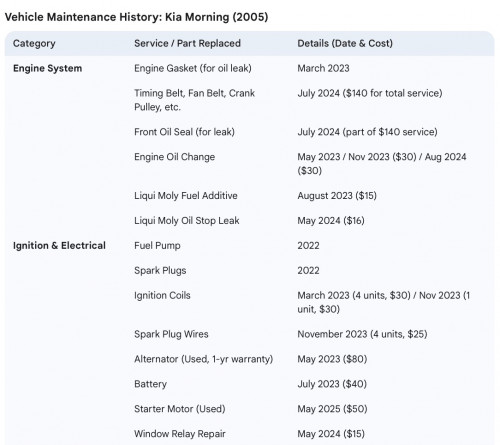Click the Details (Date & Cost) header

click(345, 43)
